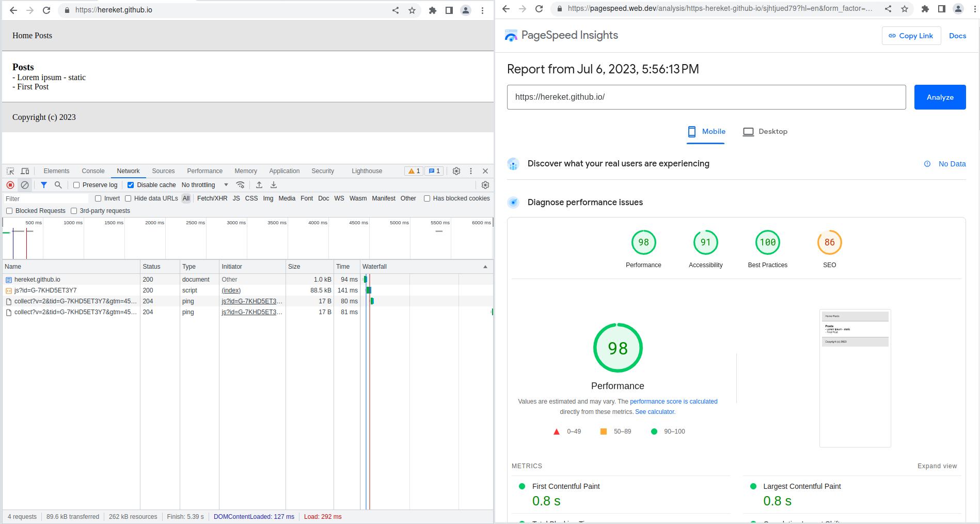This screenshot has height=524, width=980.
Task: Filter network requests by Fetch/XHR
Action: [212, 198]
